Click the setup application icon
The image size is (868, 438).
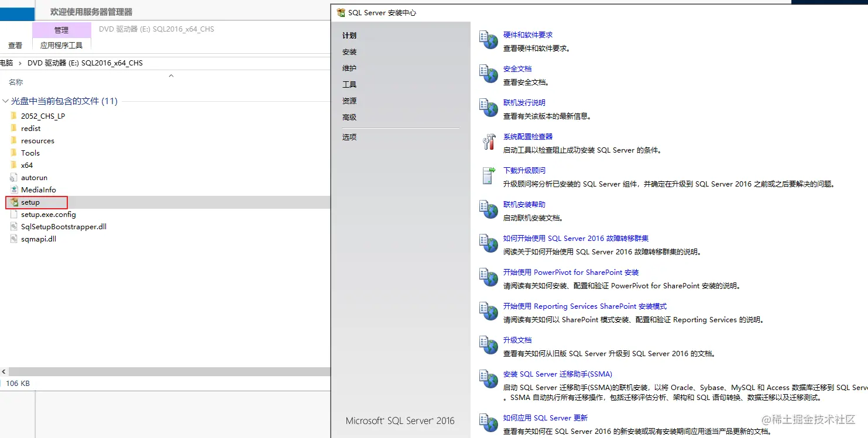click(x=14, y=202)
